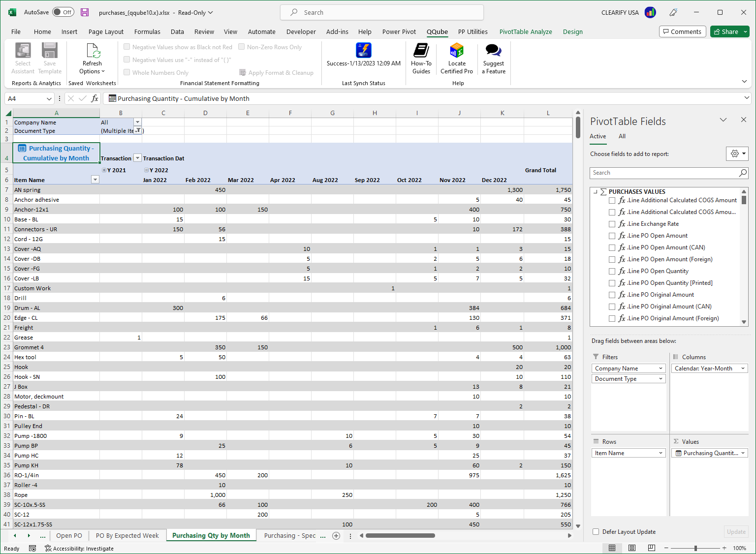Toggle the AutoSave switch
The height and width of the screenshot is (554, 756).
click(x=63, y=12)
